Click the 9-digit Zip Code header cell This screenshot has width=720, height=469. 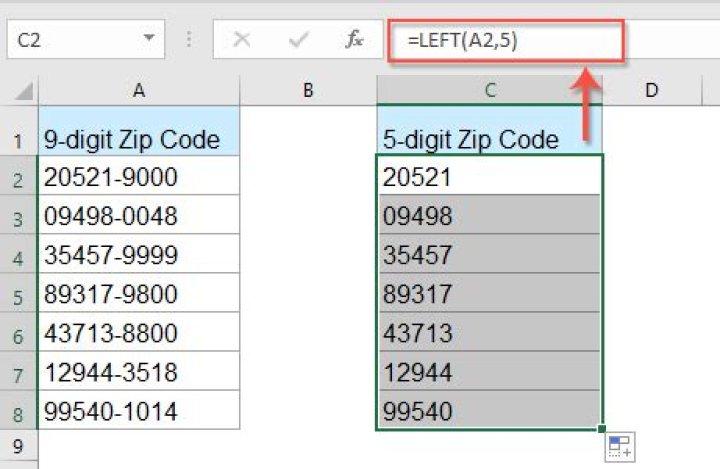138,139
